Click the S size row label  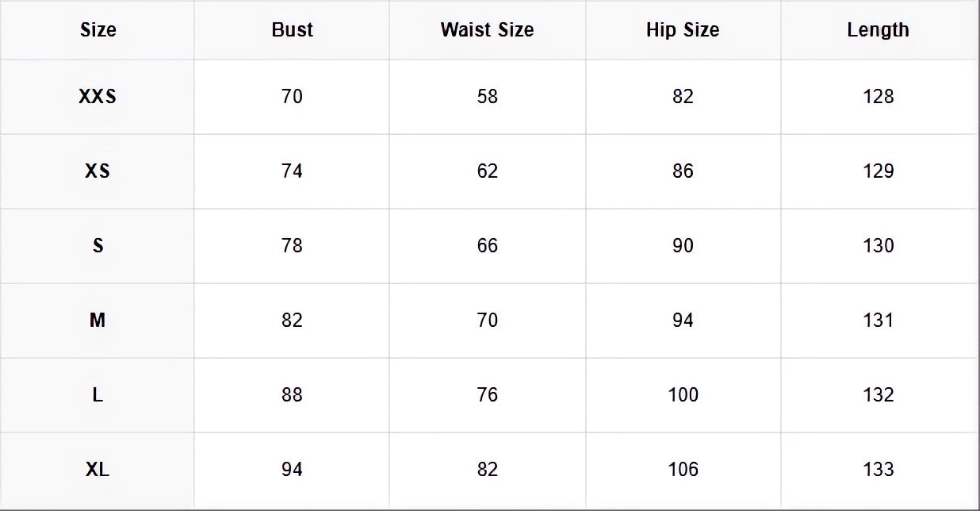[x=98, y=246]
